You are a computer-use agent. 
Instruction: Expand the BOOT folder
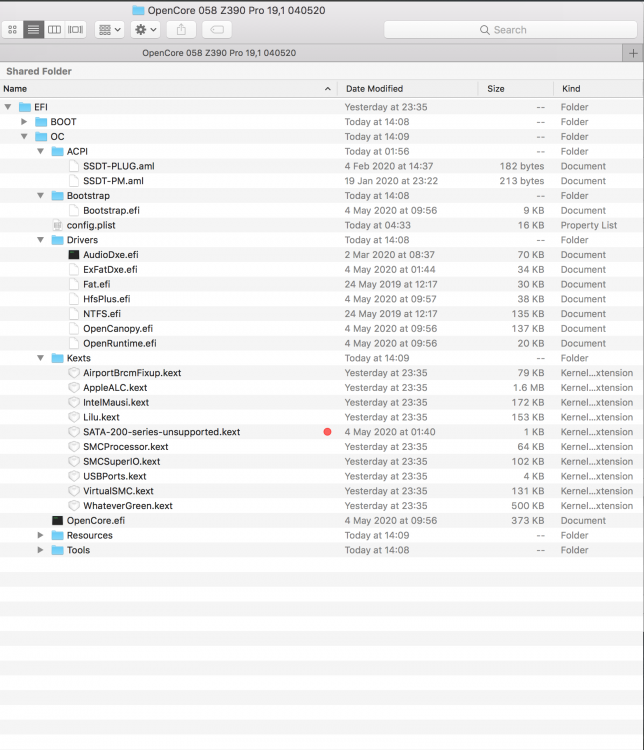(24, 122)
